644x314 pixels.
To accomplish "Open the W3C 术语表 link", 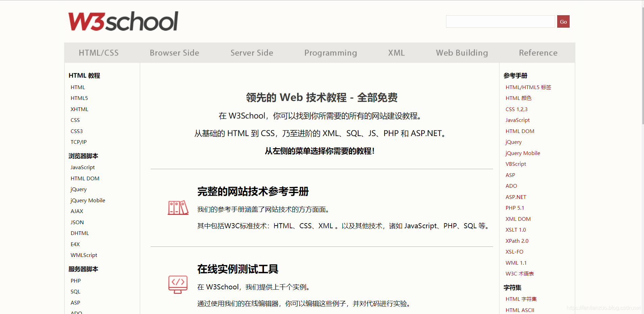I will [520, 274].
